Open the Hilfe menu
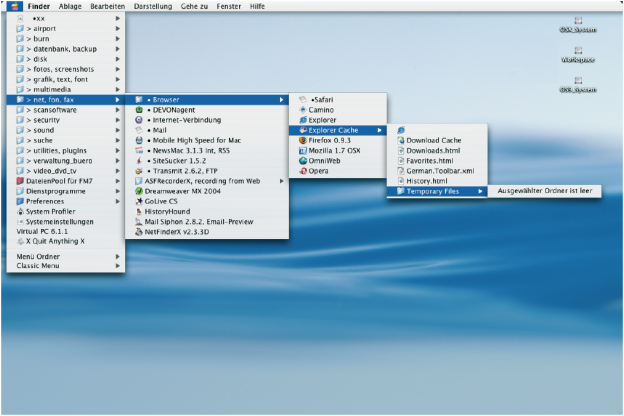This screenshot has height=416, width=624. pos(257,6)
